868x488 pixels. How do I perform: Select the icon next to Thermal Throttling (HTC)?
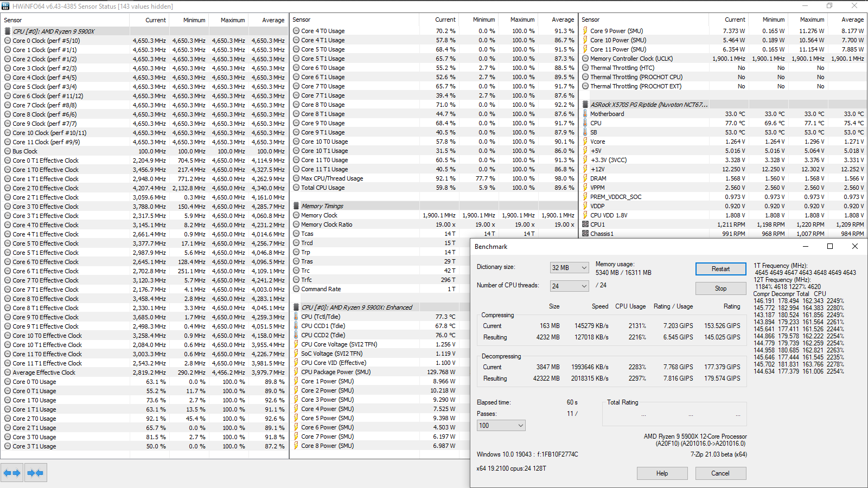pyautogui.click(x=585, y=68)
